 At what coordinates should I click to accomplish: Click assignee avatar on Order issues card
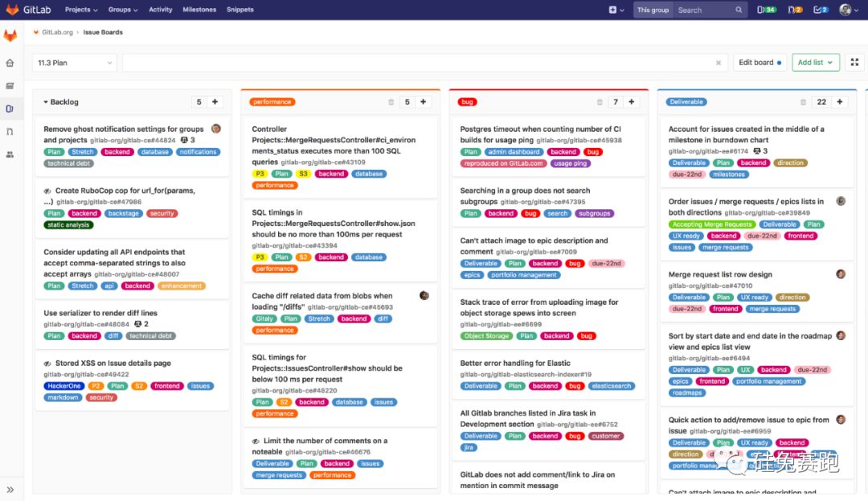[841, 202]
